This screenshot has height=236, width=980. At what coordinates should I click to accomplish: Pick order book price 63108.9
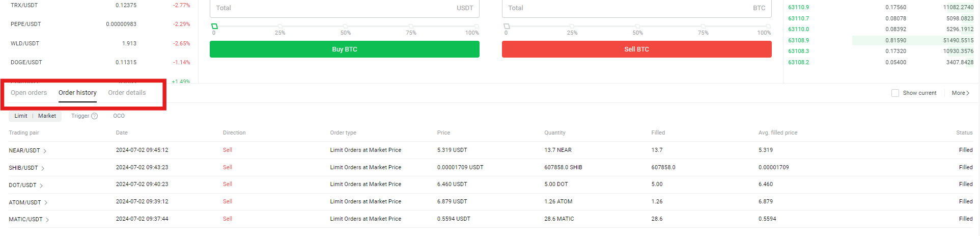(798, 40)
